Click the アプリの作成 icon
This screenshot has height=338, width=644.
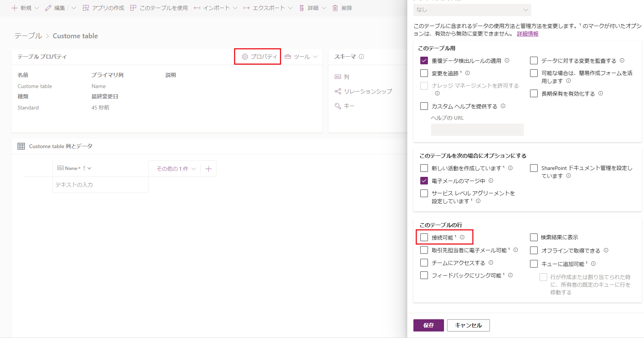click(x=86, y=8)
